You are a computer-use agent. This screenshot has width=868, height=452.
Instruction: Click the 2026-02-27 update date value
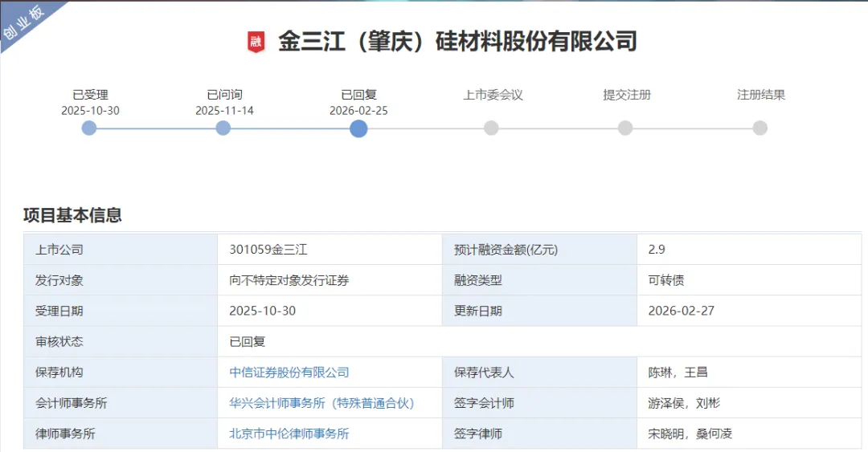tap(682, 311)
